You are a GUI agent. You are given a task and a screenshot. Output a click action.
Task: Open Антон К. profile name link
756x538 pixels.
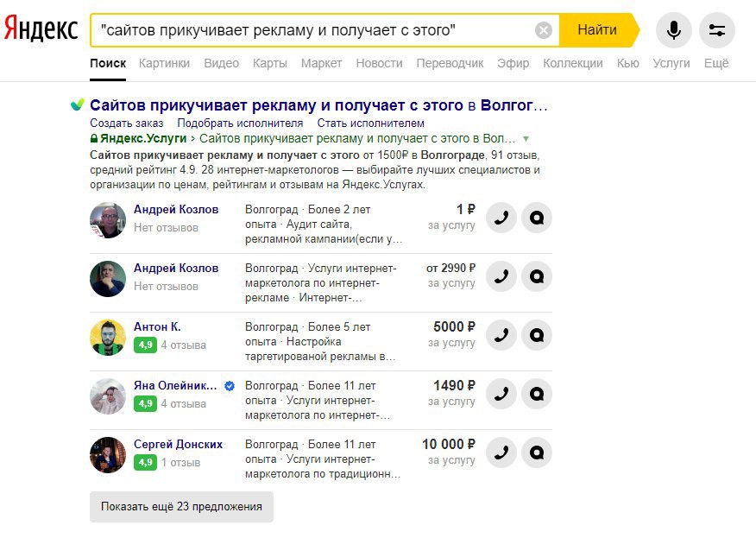tap(157, 326)
